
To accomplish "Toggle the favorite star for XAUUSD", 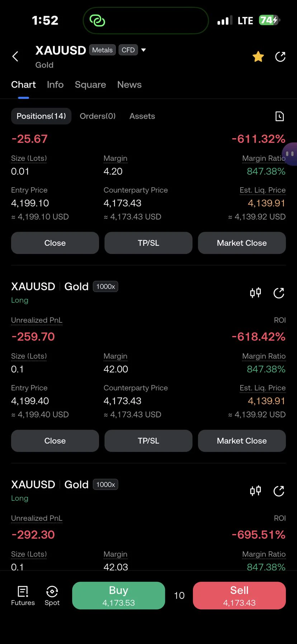I will click(258, 57).
